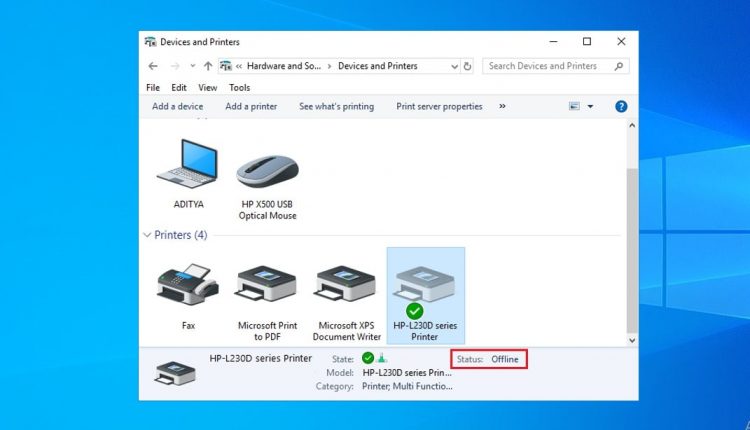The height and width of the screenshot is (430, 750).
Task: Select the Fax printer icon
Action: point(188,285)
